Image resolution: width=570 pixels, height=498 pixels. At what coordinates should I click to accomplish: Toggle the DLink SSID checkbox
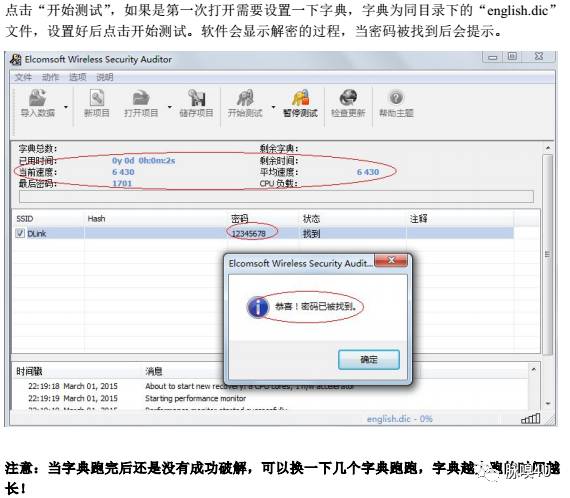point(20,233)
